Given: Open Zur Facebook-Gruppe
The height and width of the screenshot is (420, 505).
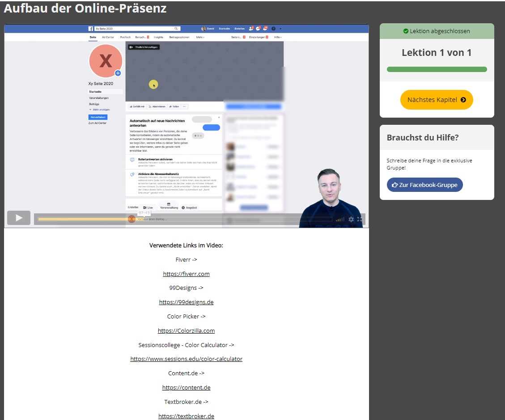Looking at the screenshot, I should [x=424, y=185].
